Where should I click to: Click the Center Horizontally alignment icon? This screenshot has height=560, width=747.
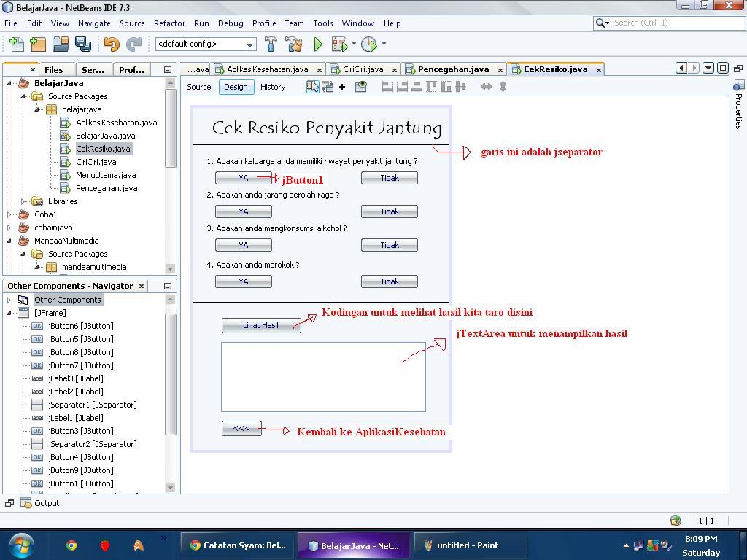coord(417,87)
